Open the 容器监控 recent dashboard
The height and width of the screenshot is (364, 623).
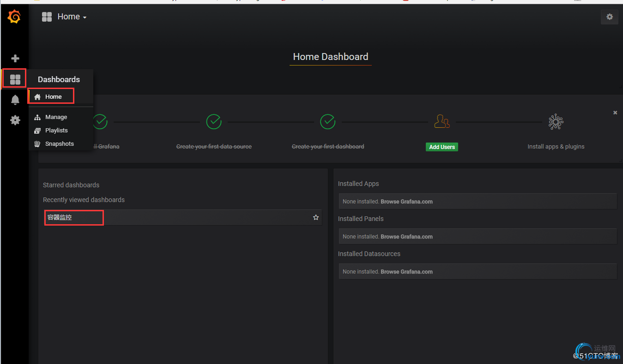coord(183,217)
